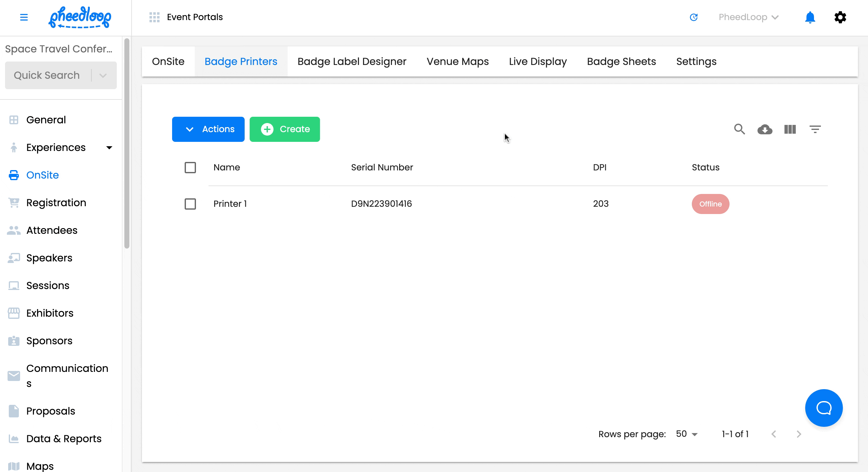Switch to the Badge Label Designer tab
868x472 pixels.
point(351,62)
